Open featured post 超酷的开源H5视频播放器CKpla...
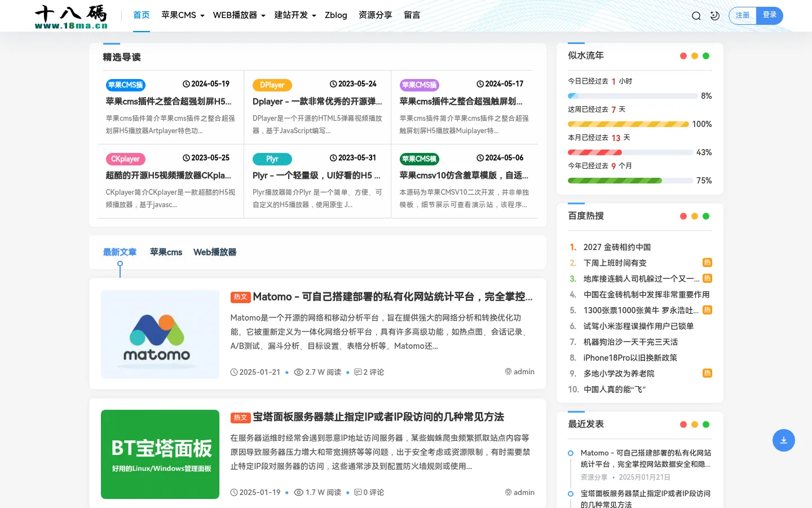Screen dimensions: 812x508 pyautogui.click(x=169, y=176)
